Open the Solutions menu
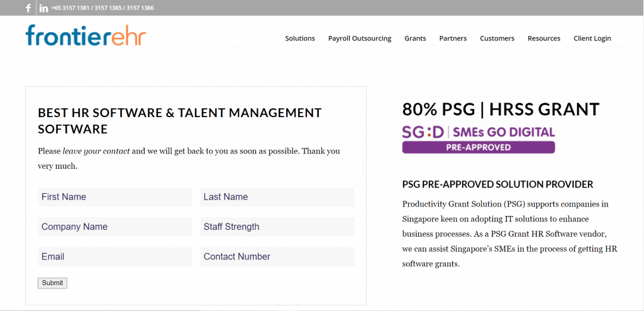Image resolution: width=644 pixels, height=311 pixels. 300,38
